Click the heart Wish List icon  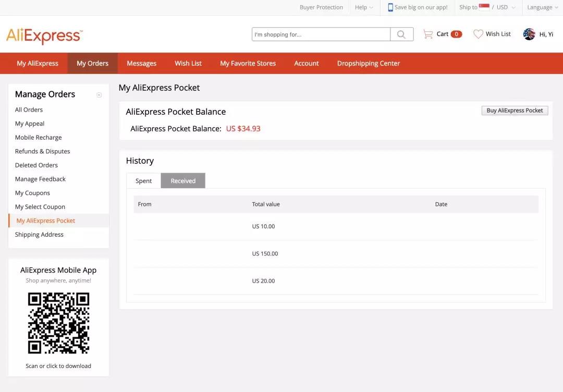(478, 34)
